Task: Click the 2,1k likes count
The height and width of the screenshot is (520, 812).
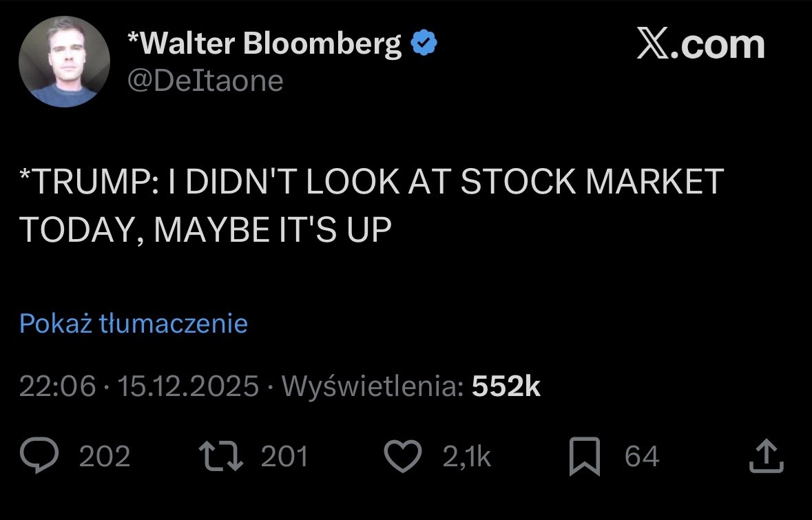Action: (467, 457)
